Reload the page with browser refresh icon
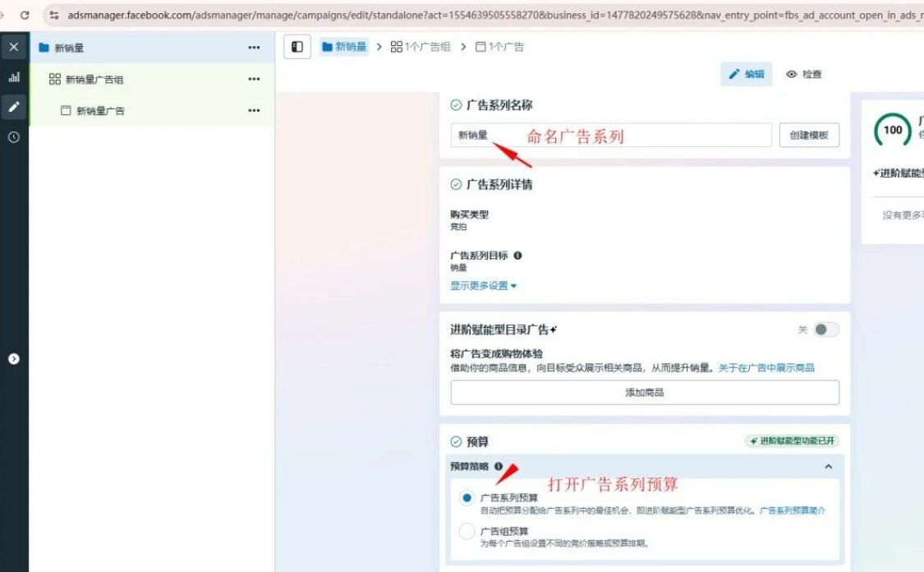Viewport: 924px width, 572px height. [24, 15]
